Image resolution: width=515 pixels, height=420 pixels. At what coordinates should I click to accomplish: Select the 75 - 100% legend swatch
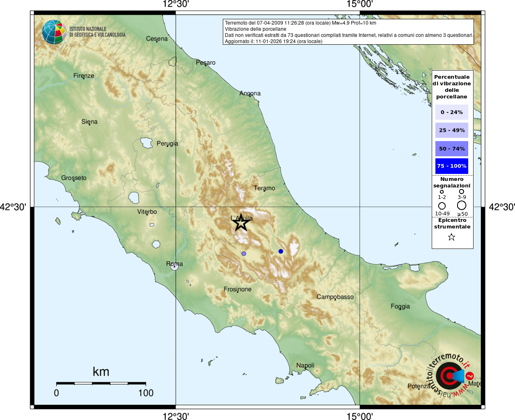(452, 166)
